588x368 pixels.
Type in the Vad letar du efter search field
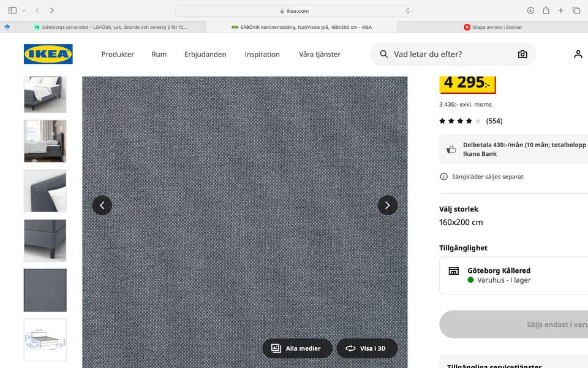click(x=447, y=54)
